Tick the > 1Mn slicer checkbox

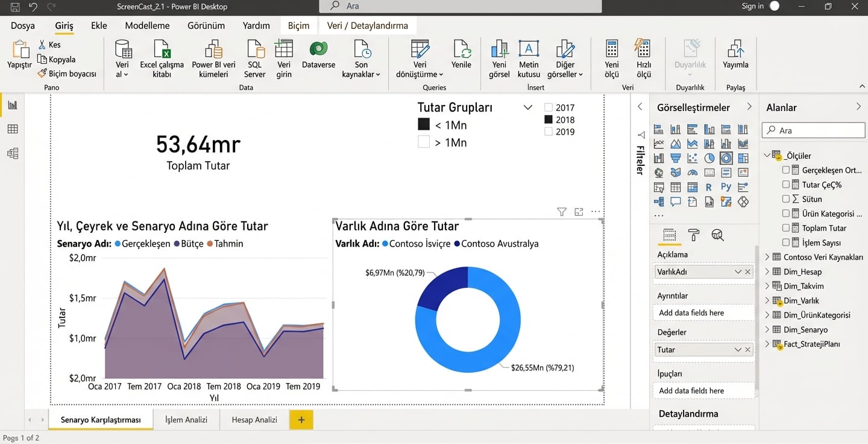pos(424,142)
